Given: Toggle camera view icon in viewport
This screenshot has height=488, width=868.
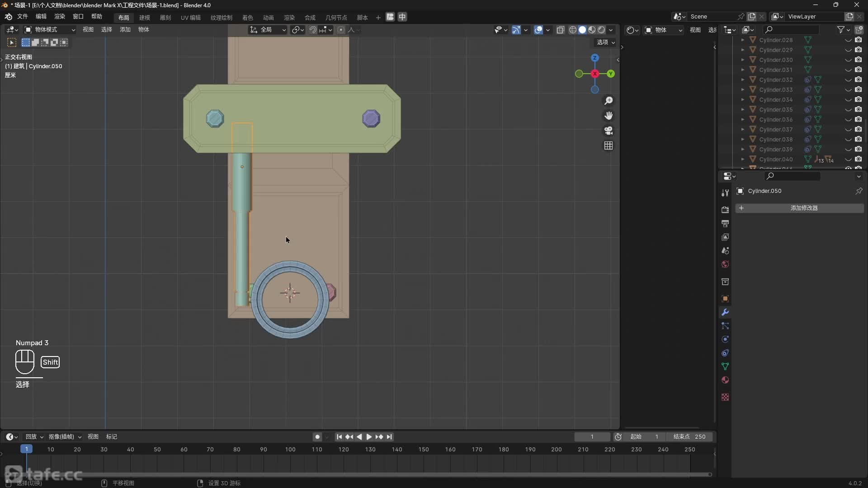Looking at the screenshot, I should coord(609,131).
